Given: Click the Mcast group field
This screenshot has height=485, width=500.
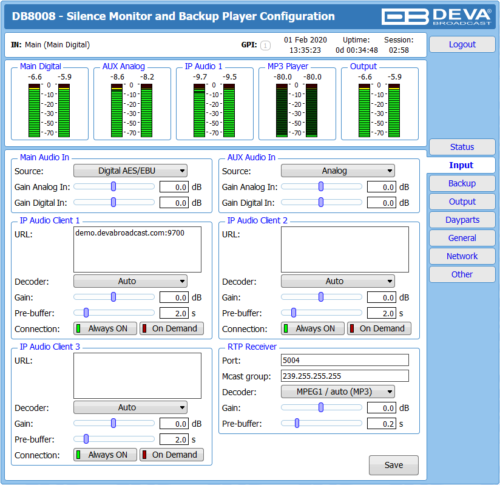Looking at the screenshot, I should click(345, 376).
